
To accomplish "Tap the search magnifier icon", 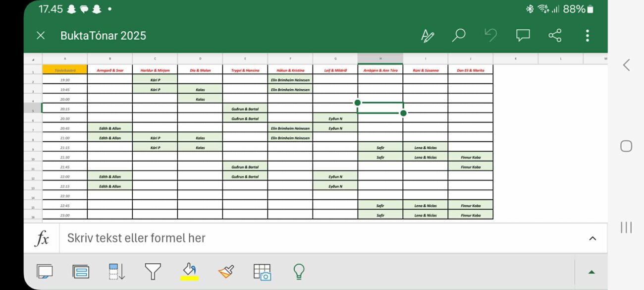I will click(x=459, y=35).
